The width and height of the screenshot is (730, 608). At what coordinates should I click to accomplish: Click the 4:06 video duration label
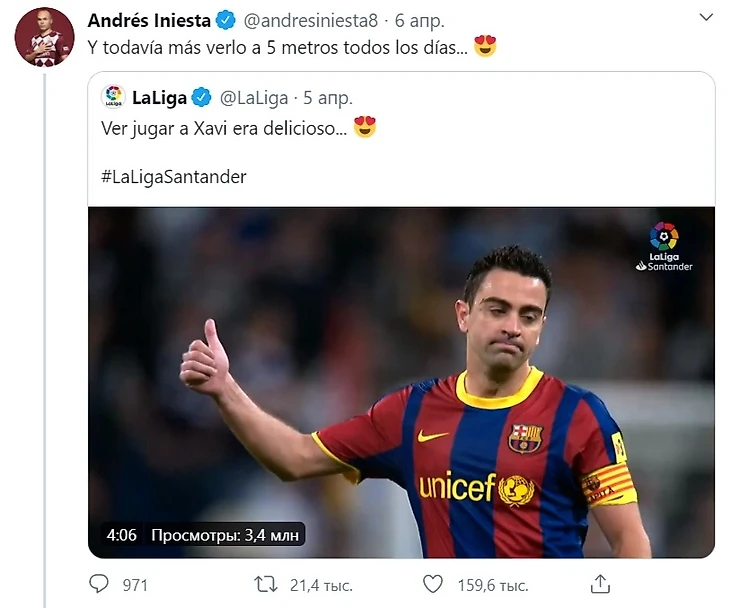(x=121, y=535)
